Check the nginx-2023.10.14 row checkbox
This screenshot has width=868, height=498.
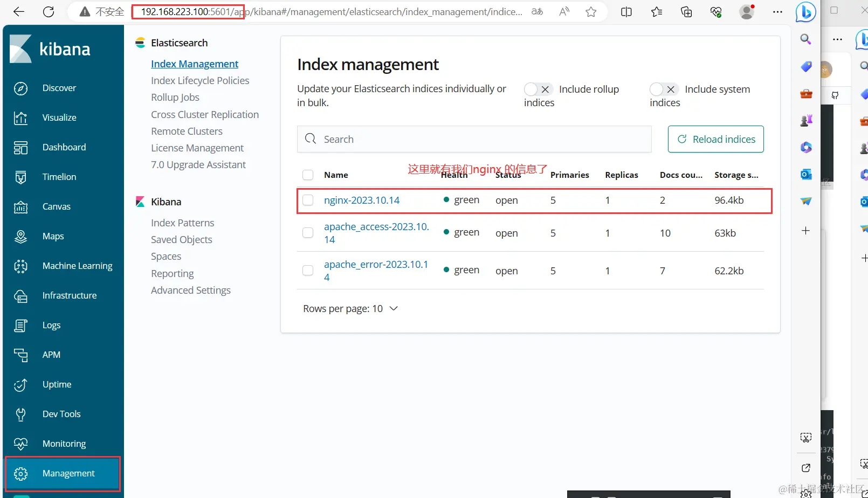pos(308,200)
